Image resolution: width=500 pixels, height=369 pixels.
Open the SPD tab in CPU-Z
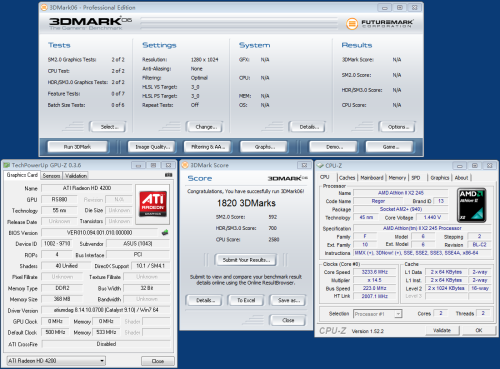[416, 178]
